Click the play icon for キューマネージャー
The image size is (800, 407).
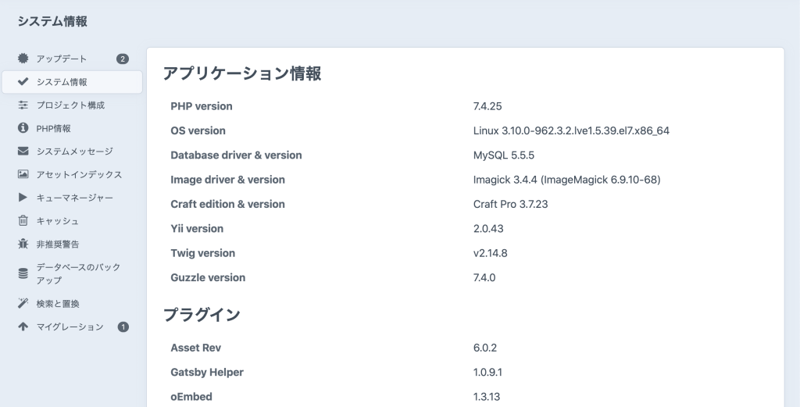point(23,197)
